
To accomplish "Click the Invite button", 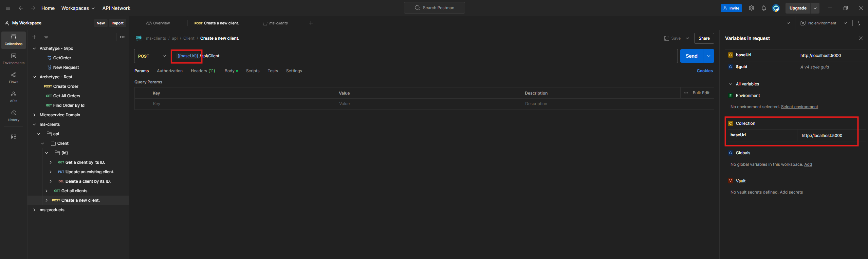I will click(731, 8).
